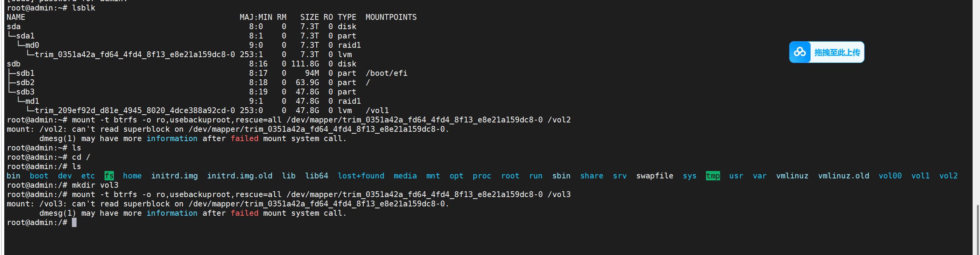This screenshot has height=255, width=980.
Task: Click the 111.8G size of the sdb disk
Action: pyautogui.click(x=305, y=64)
